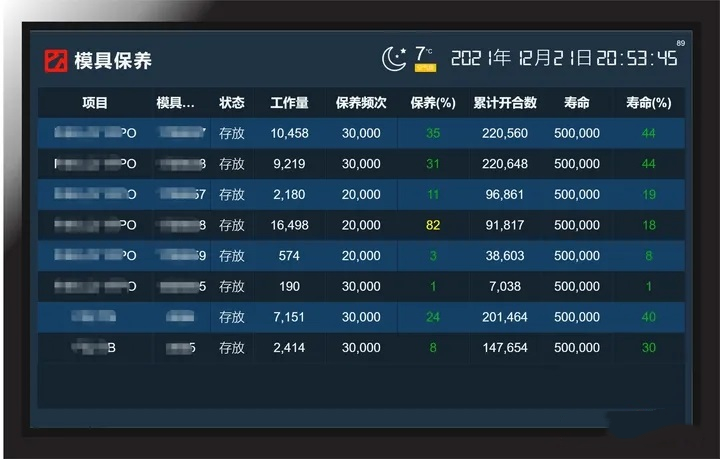Click the 7°C temperature reading
This screenshot has width=720, height=459.
pyautogui.click(x=424, y=52)
